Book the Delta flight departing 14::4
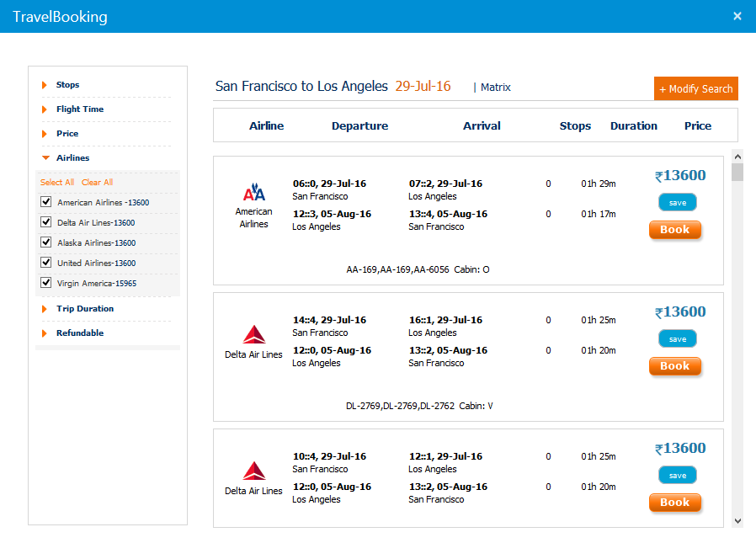The height and width of the screenshot is (543, 756). 674,366
